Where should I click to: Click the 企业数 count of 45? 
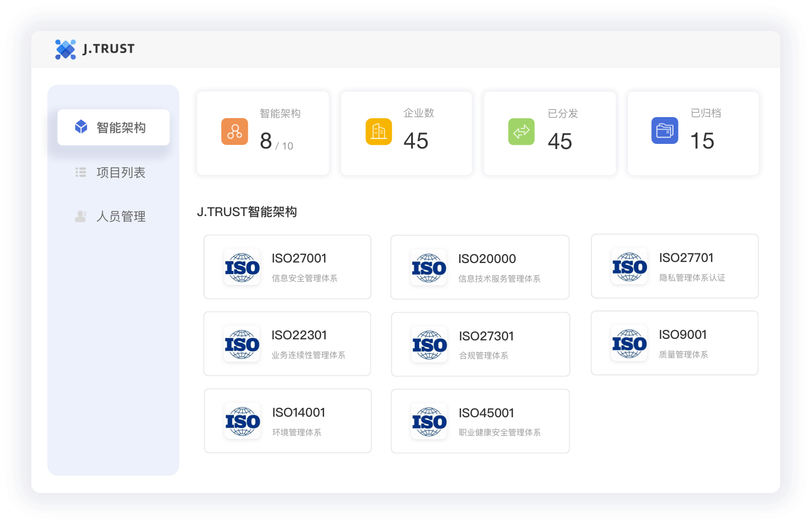[416, 141]
